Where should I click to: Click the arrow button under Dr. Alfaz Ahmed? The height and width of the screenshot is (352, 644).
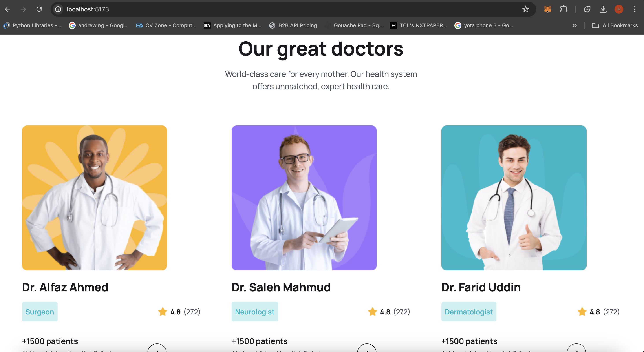coord(157,349)
